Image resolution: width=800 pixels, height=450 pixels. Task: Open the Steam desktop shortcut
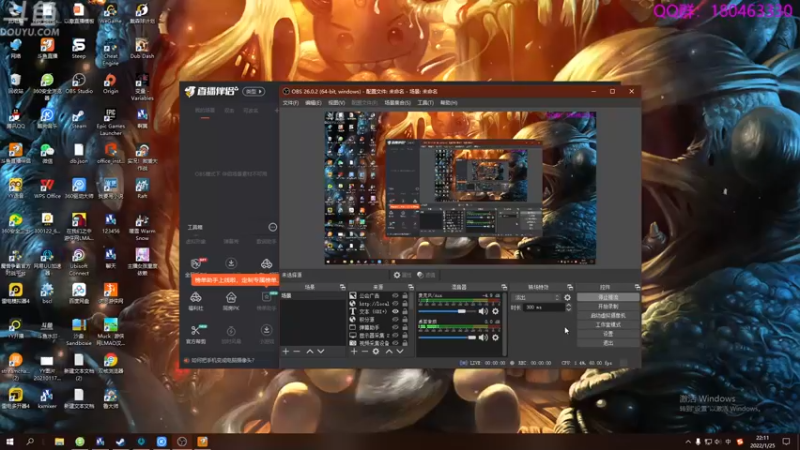point(79,119)
